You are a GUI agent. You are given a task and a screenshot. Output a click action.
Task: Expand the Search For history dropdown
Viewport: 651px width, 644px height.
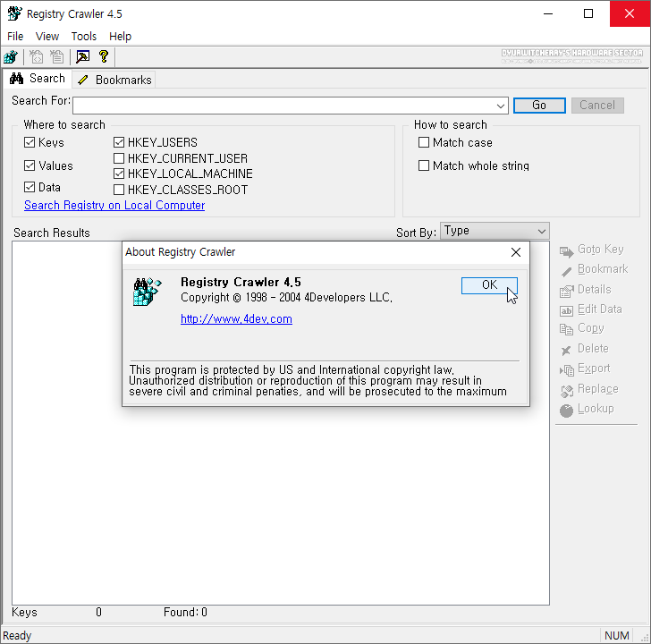[x=501, y=106]
